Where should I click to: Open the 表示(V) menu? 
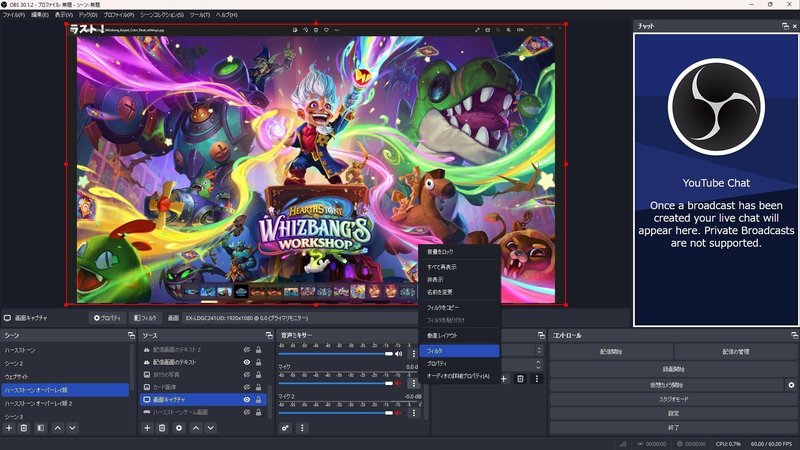tap(64, 15)
